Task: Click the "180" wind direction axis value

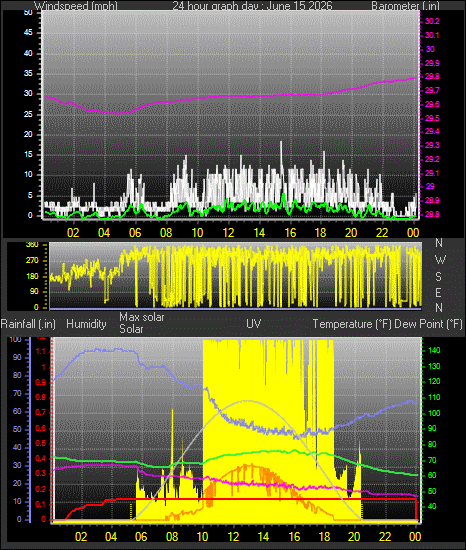Action: [x=32, y=276]
